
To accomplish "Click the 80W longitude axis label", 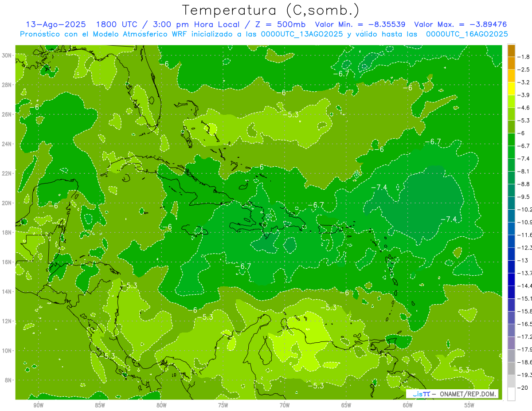I will pyautogui.click(x=161, y=405).
